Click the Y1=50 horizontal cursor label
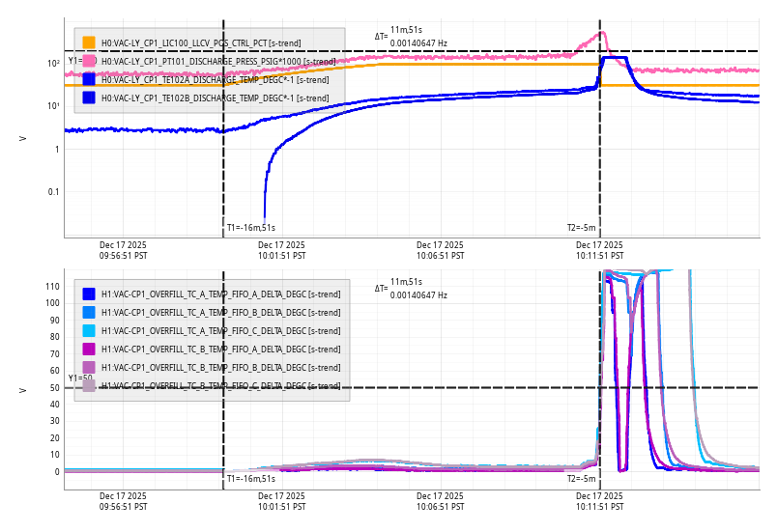 [x=79, y=378]
